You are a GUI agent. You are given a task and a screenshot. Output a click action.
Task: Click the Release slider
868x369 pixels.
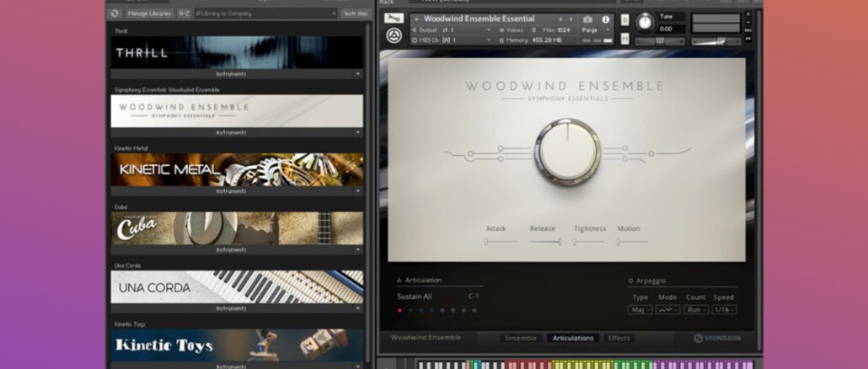(546, 242)
